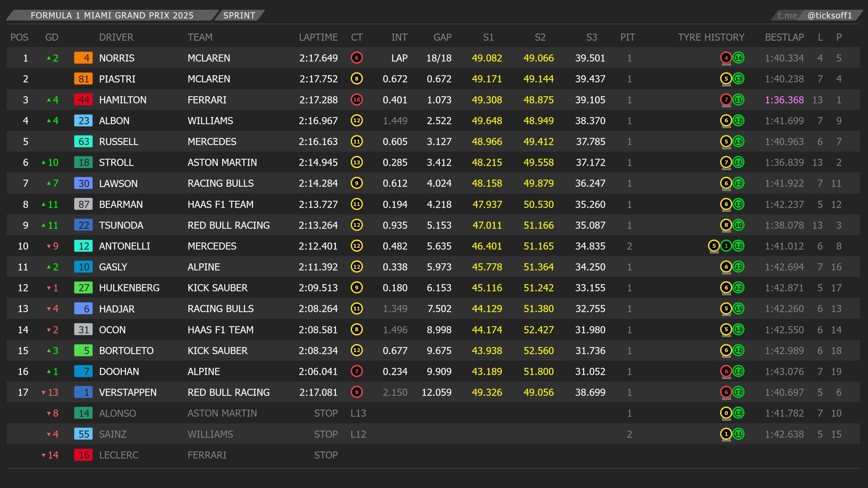Click the BORTOLETO driver name
The image size is (868, 488).
pos(126,350)
